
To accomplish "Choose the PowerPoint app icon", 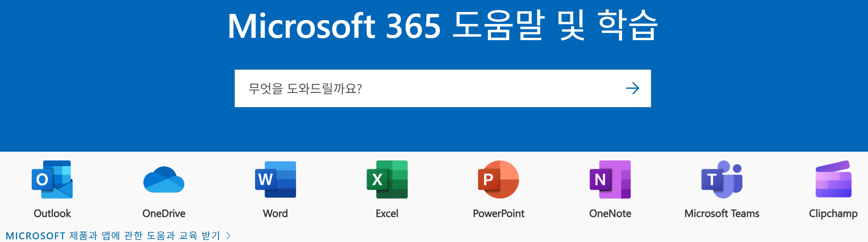I will [499, 179].
